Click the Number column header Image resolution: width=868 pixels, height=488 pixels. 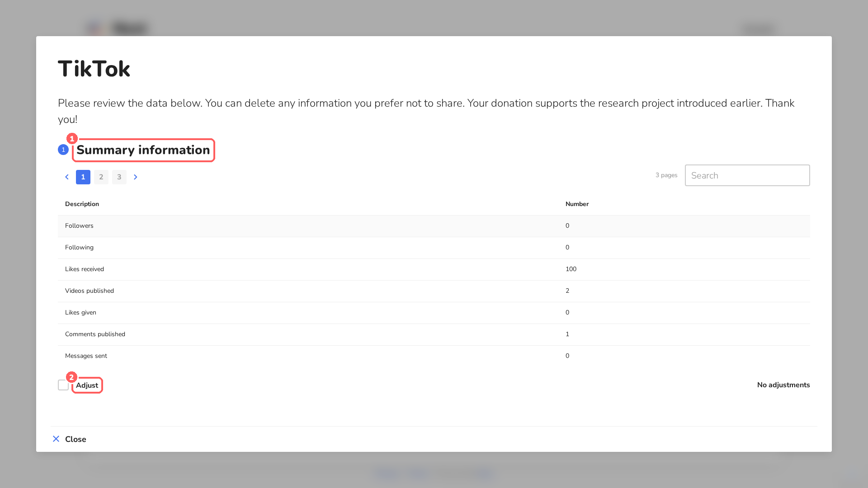(x=577, y=204)
